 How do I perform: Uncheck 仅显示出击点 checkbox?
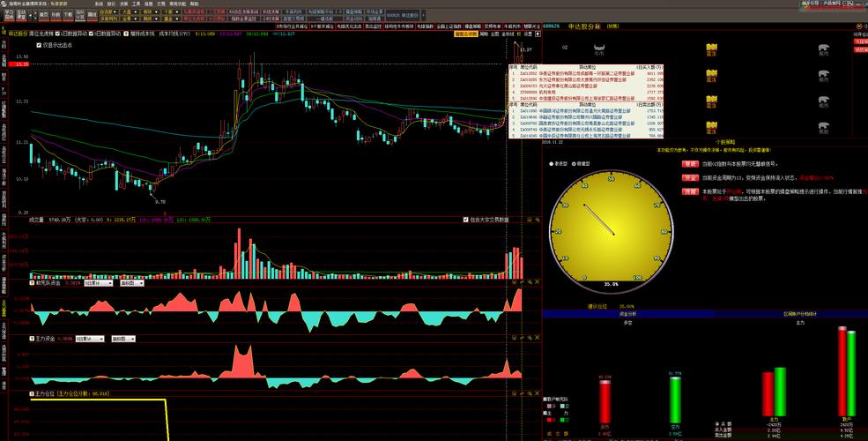(38, 45)
